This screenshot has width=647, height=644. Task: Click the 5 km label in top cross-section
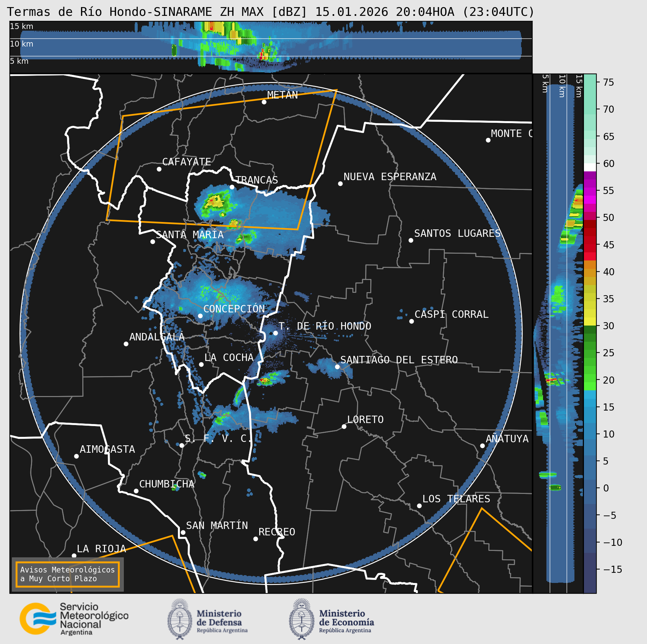pos(19,61)
